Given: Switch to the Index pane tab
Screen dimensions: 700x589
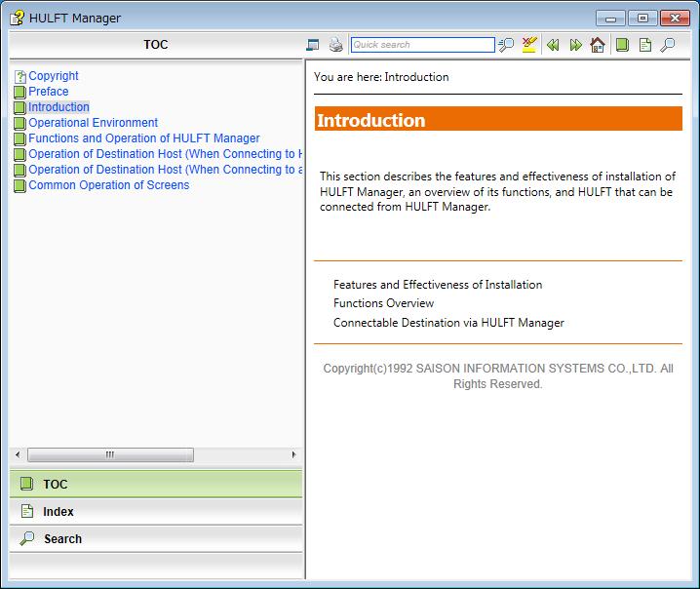Looking at the screenshot, I should (156, 512).
